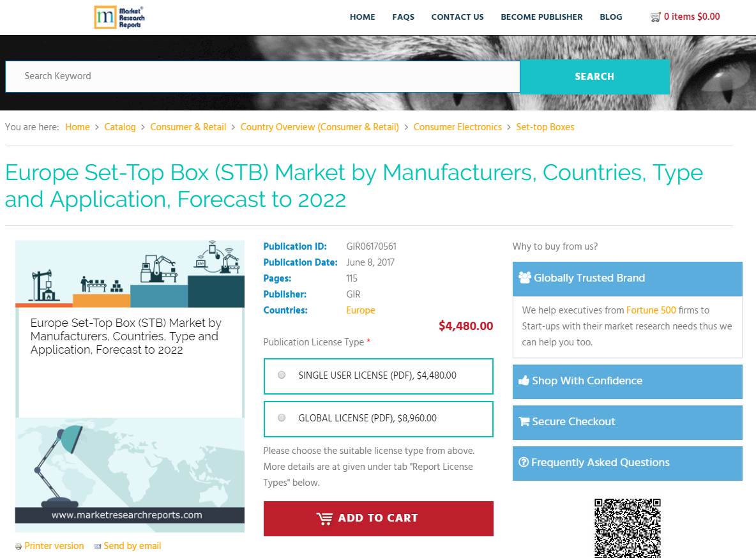Click the ADD TO CART button
Screen dimensions: 756x558
tap(379, 518)
